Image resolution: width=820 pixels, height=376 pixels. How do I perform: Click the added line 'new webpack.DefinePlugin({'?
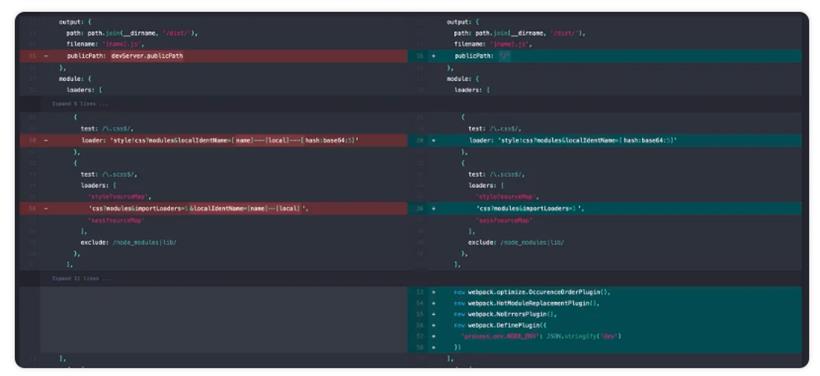pyautogui.click(x=605, y=325)
